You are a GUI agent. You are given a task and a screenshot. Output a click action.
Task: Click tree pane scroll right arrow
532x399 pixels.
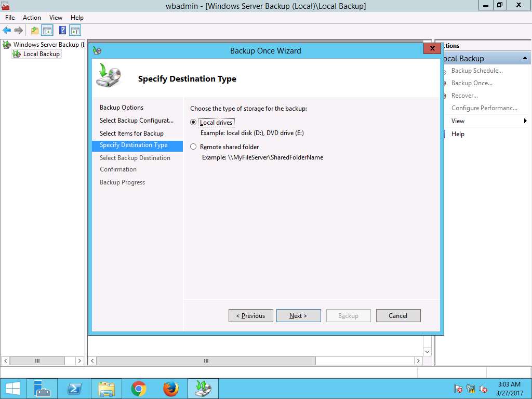(x=79, y=361)
